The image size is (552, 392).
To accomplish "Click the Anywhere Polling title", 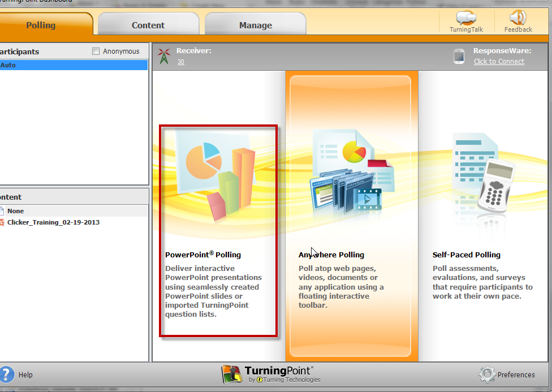I will 331,255.
